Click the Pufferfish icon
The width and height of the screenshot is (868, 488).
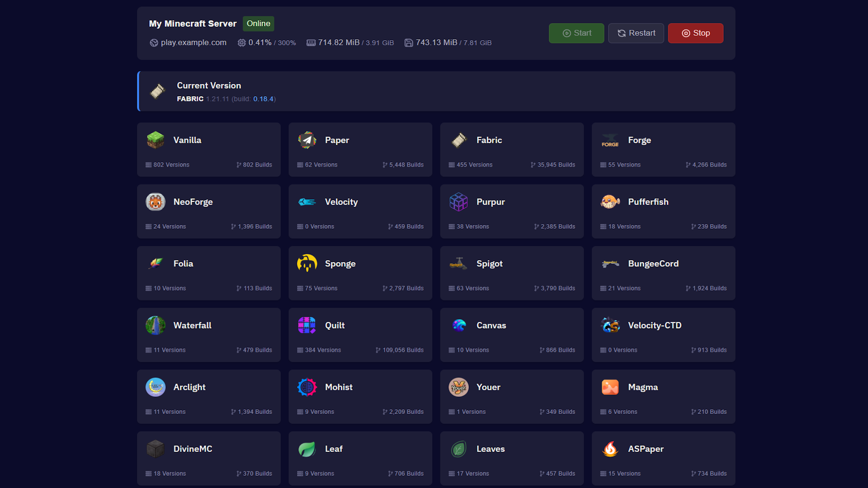[610, 202]
